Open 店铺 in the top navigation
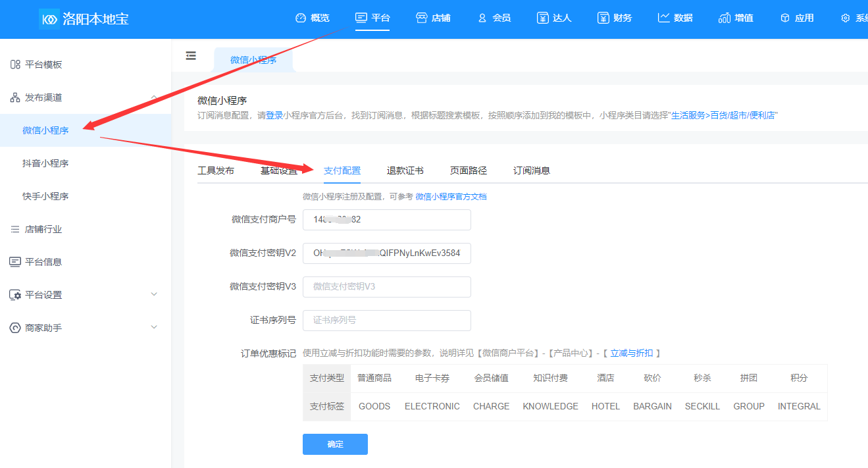 (441, 18)
